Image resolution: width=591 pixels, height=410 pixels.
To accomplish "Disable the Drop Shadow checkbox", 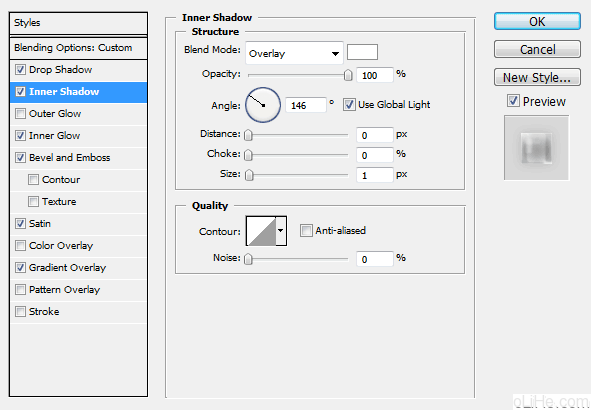I will 20,70.
